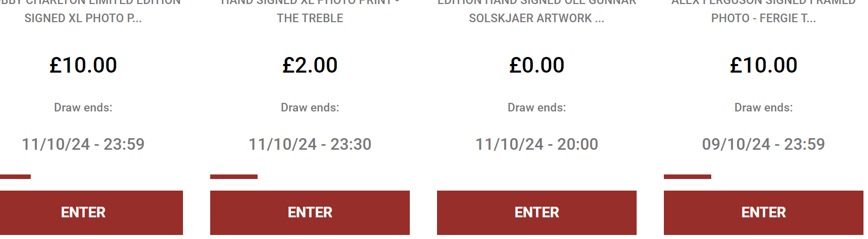Screen dimensions: 868x239
Task: Click ENTER for the Bobby Charlton signed photo draw
Action: point(83,212)
